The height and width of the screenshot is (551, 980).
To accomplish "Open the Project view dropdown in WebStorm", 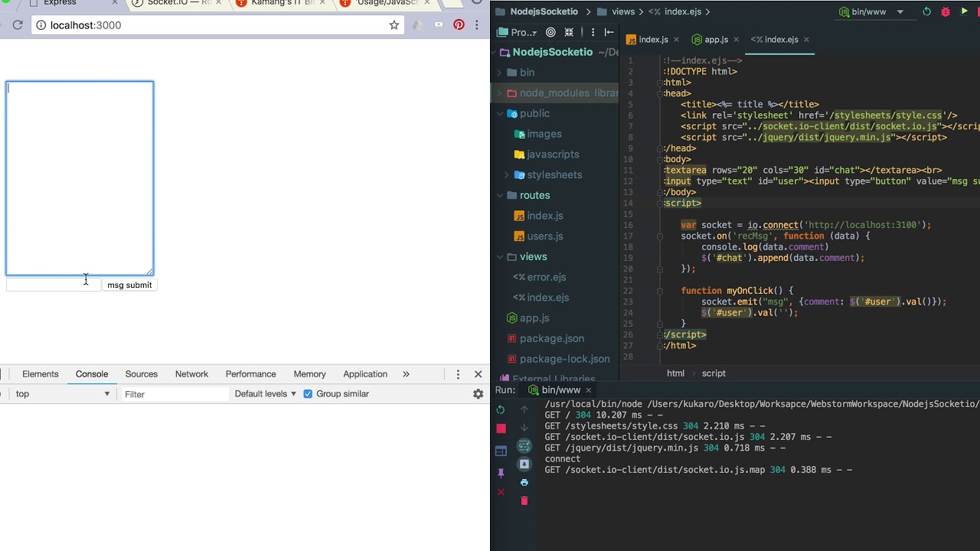I will (518, 32).
